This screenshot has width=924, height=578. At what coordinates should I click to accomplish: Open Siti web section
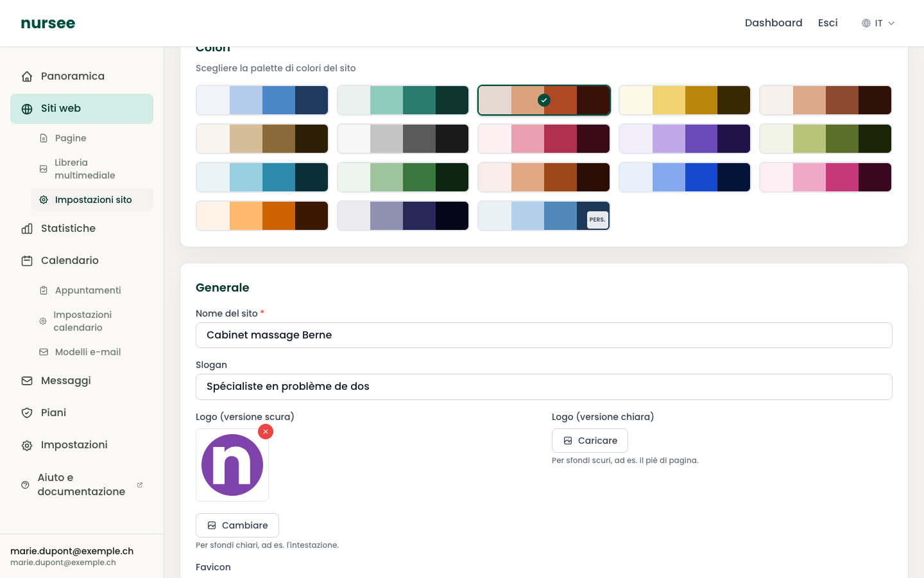(81, 109)
